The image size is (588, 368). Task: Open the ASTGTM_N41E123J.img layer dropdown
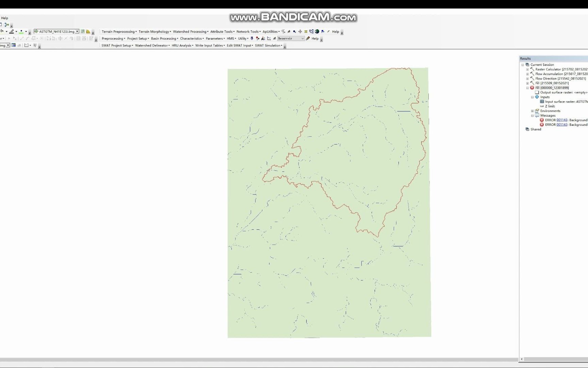[77, 31]
